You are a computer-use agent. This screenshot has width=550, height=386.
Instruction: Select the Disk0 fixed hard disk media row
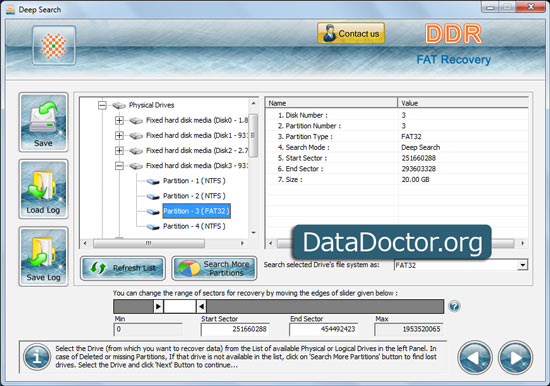(x=197, y=120)
